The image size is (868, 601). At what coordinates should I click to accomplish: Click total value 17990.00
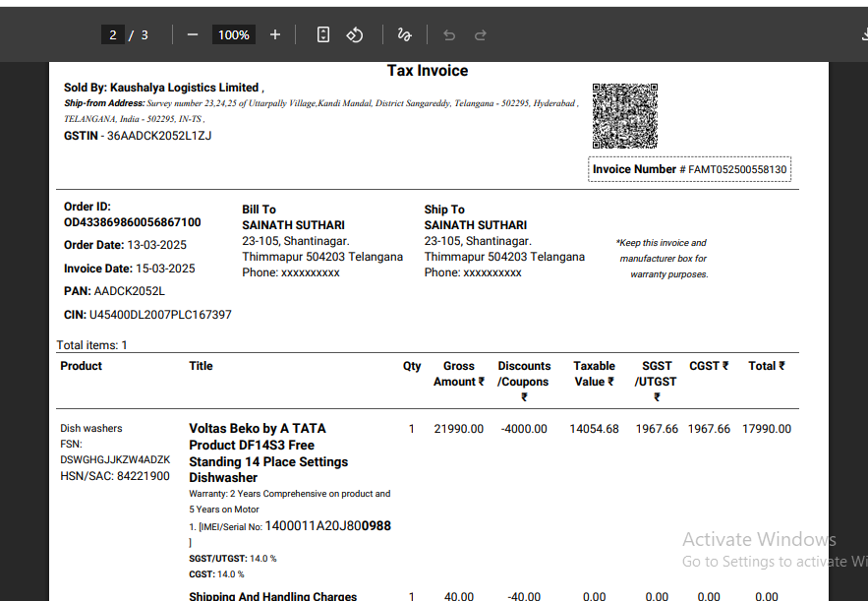pyautogui.click(x=767, y=429)
